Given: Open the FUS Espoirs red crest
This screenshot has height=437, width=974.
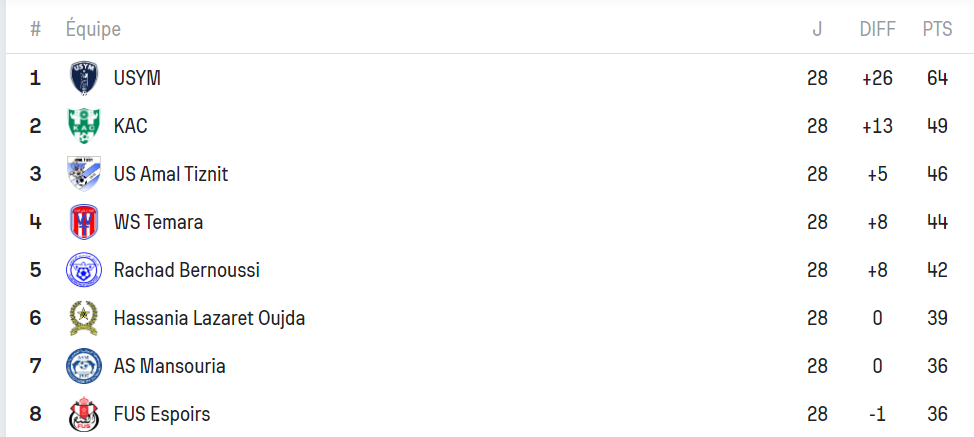Looking at the screenshot, I should click(x=84, y=414).
